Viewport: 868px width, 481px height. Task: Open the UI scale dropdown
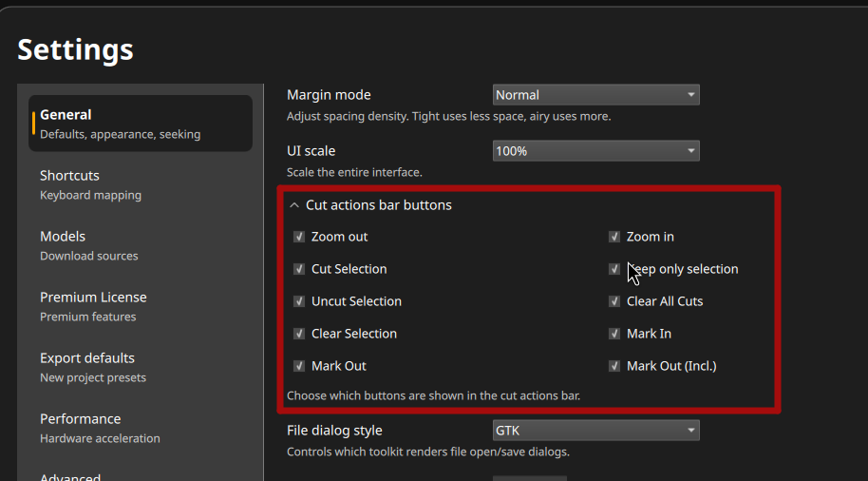[x=596, y=151]
